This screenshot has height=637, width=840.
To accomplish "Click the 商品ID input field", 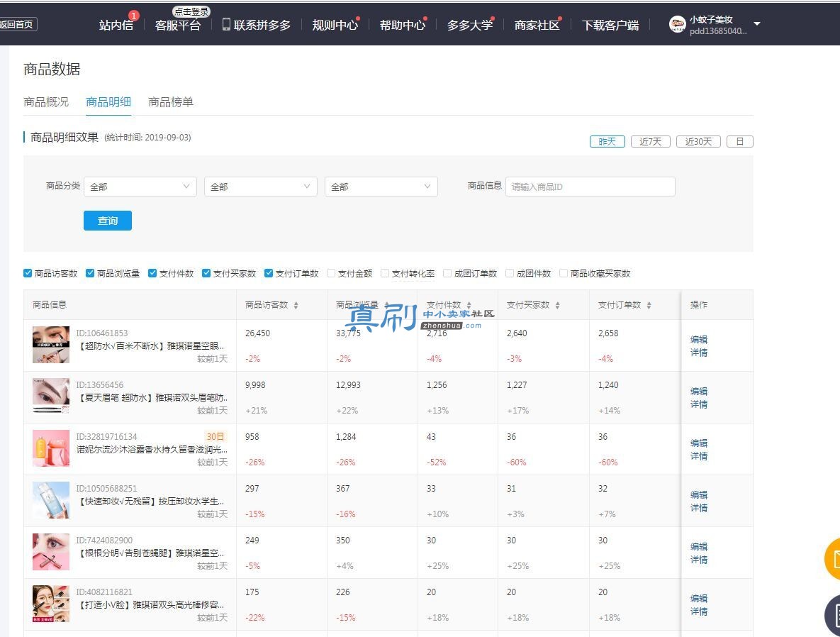I will point(590,187).
